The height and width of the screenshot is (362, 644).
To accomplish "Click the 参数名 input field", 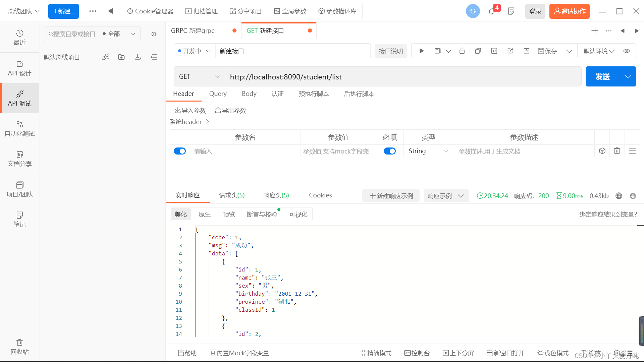I will click(x=245, y=151).
